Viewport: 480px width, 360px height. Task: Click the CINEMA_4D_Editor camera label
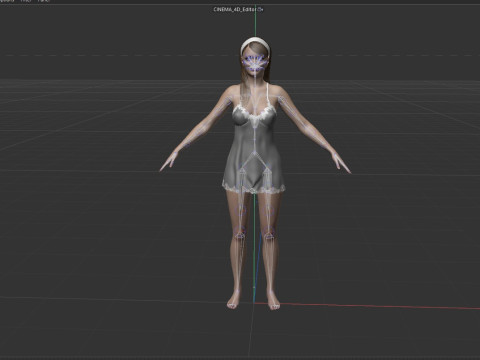point(235,9)
